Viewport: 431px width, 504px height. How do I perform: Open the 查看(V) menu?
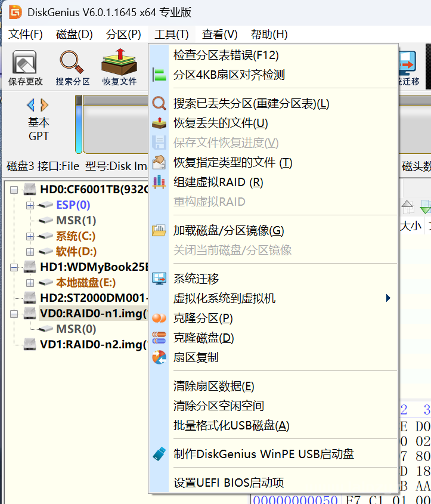(219, 35)
